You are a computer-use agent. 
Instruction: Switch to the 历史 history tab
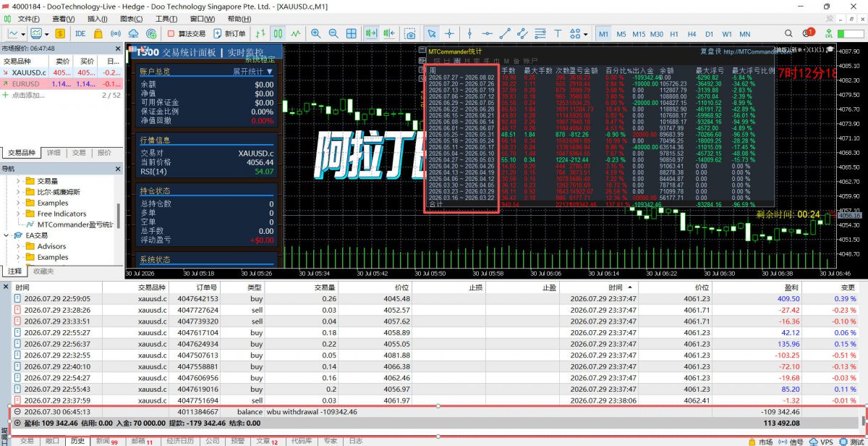pyautogui.click(x=77, y=440)
